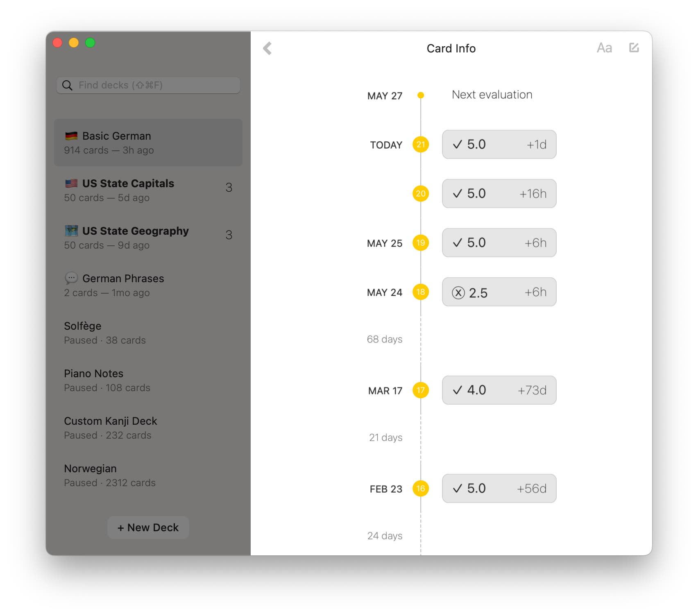Open the failed 2.5 score entry

[x=499, y=292]
